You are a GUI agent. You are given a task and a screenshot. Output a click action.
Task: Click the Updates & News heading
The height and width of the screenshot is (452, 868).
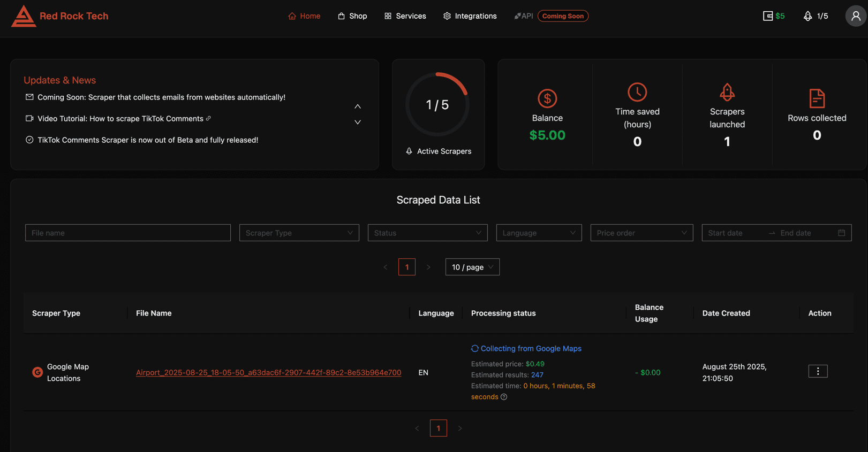tap(60, 80)
